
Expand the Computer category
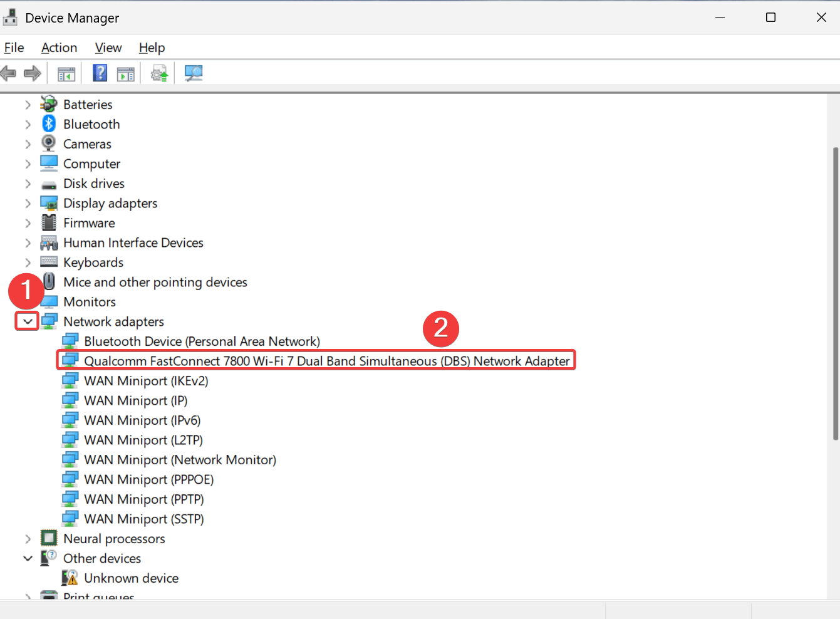coord(28,164)
